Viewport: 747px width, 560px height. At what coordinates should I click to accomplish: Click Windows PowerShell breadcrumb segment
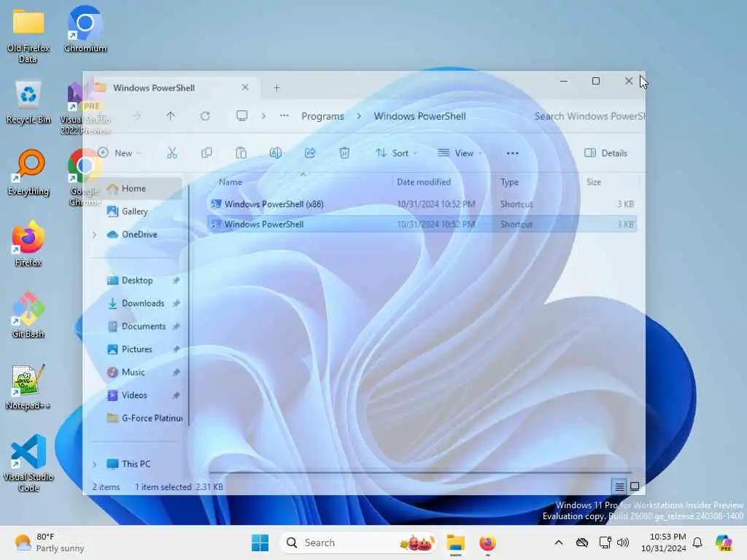[419, 116]
